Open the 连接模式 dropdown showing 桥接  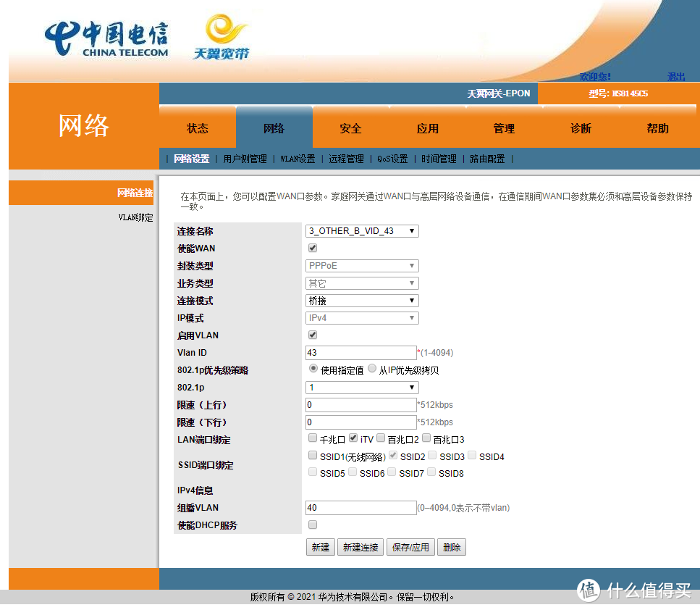pos(361,300)
